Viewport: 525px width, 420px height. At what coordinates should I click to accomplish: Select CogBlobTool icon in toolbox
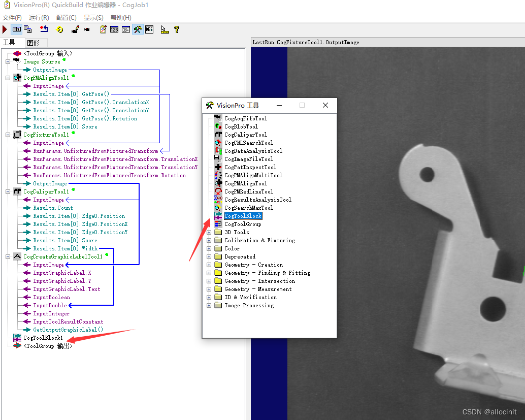[x=218, y=126]
